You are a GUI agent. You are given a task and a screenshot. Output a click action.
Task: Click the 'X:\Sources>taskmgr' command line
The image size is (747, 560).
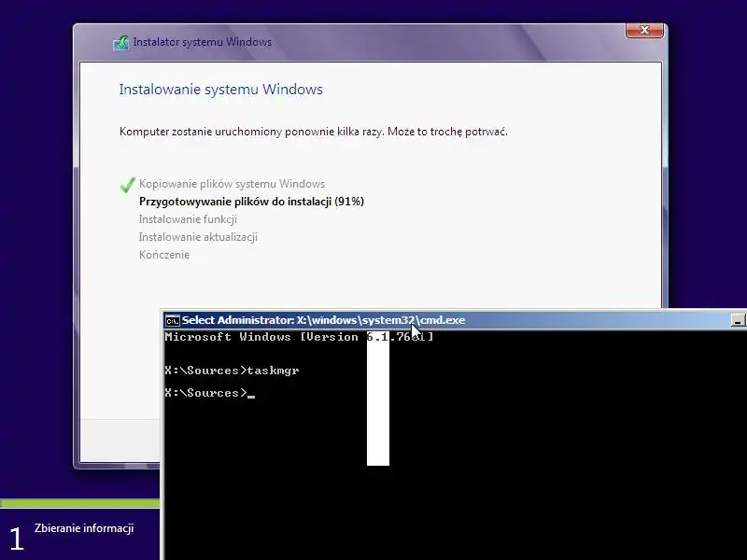click(232, 370)
